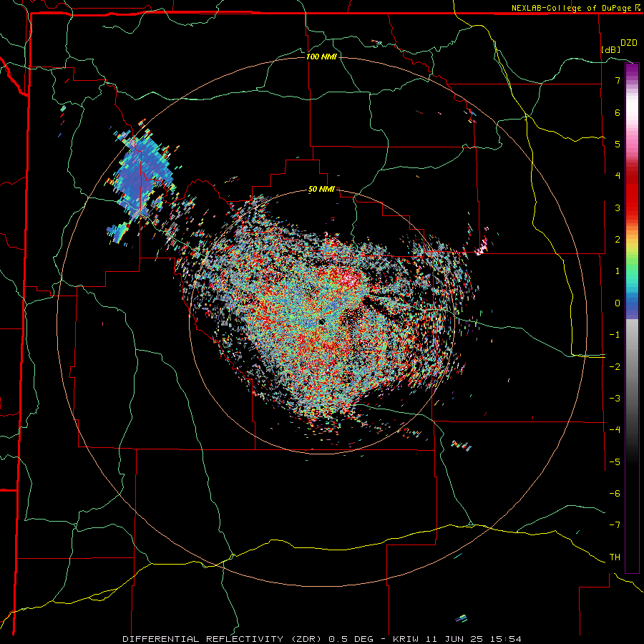Click the KRIW radar site identifier
644x644 pixels.
point(406,639)
